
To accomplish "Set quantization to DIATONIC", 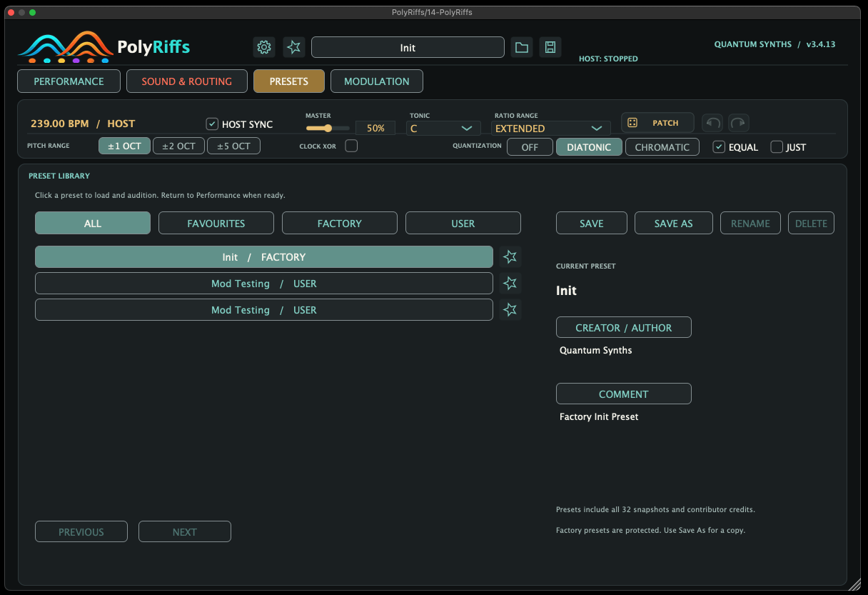I will click(x=589, y=147).
